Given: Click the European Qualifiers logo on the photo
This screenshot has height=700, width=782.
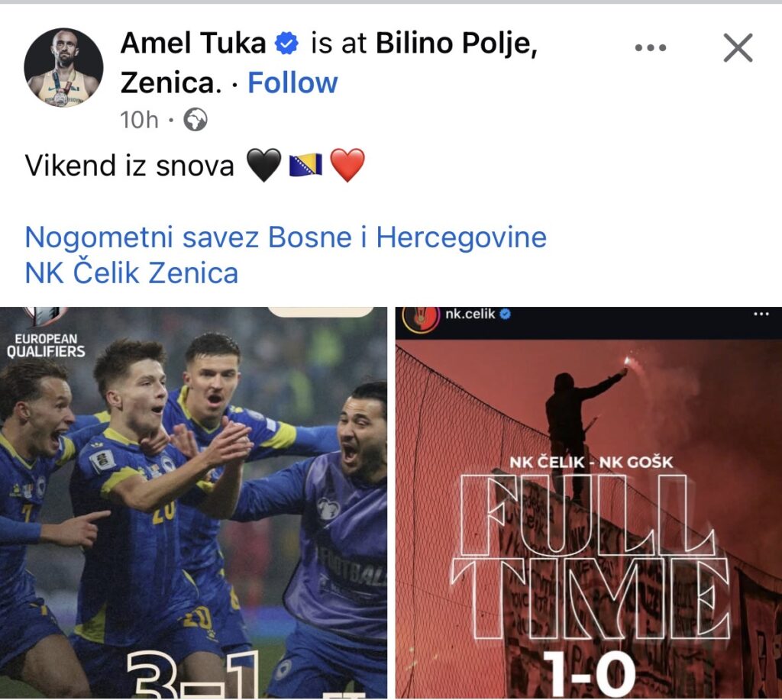Looking at the screenshot, I should click(x=46, y=333).
